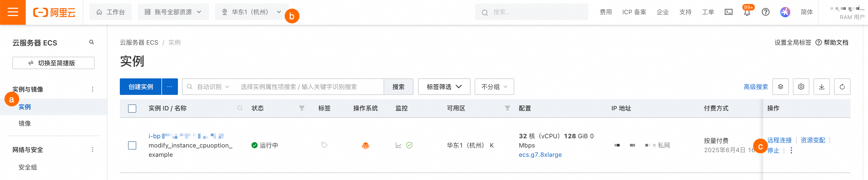Open the 账号全部资源 dropdown

tap(173, 12)
